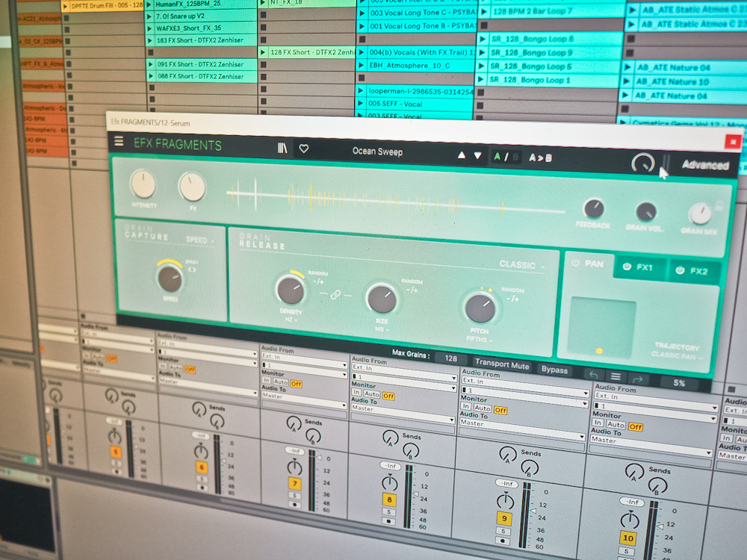Open the Trajectory CLASSIC PAN dropdown
Viewport: 747px width, 560px height.
click(x=677, y=355)
